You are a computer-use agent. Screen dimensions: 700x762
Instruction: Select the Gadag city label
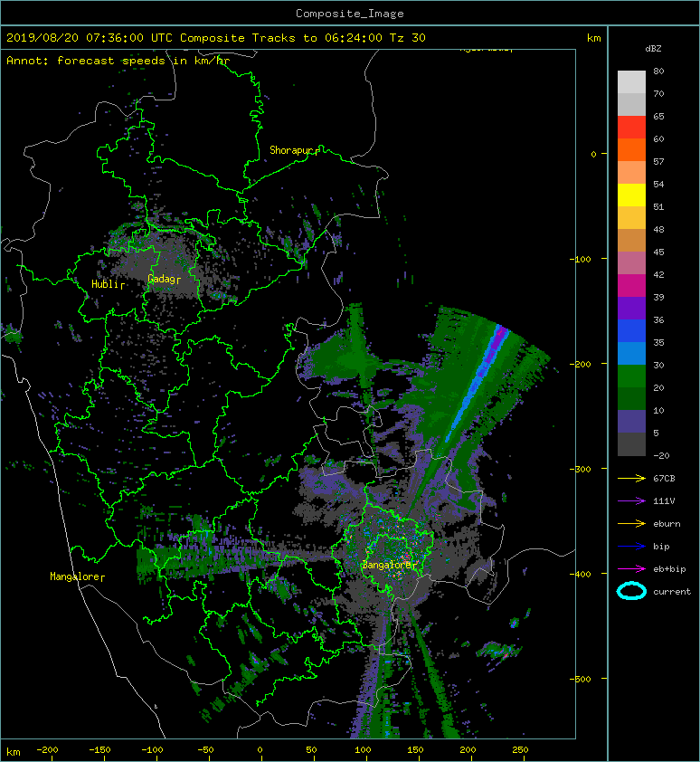coord(161,279)
